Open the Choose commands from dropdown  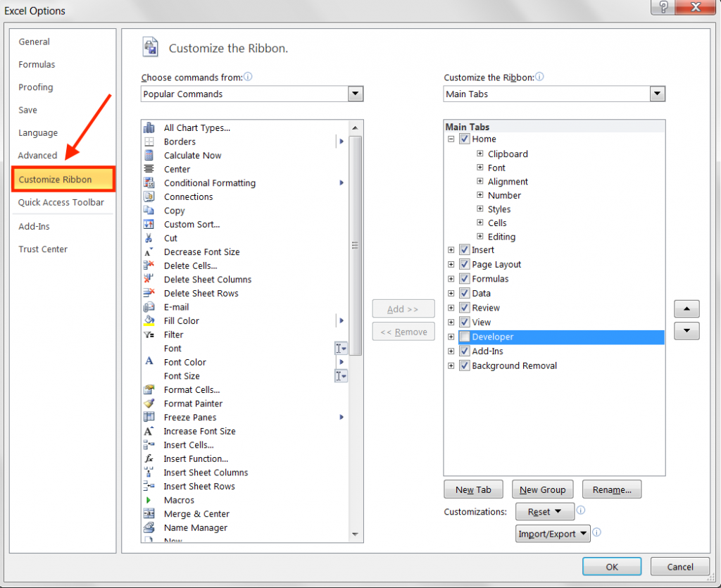356,94
